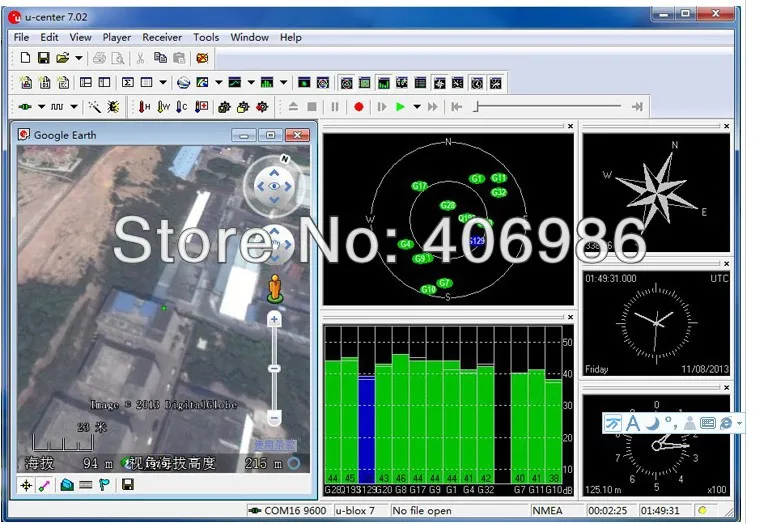Expand the Open file dropdown arrow
Viewport: 760px width, 524px height.
tap(79, 58)
